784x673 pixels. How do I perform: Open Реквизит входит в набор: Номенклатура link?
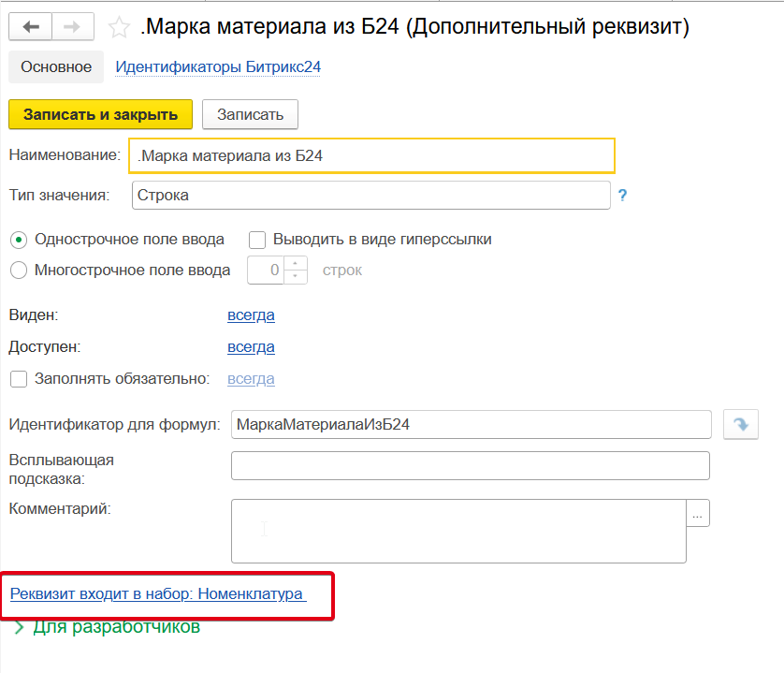coord(157,594)
